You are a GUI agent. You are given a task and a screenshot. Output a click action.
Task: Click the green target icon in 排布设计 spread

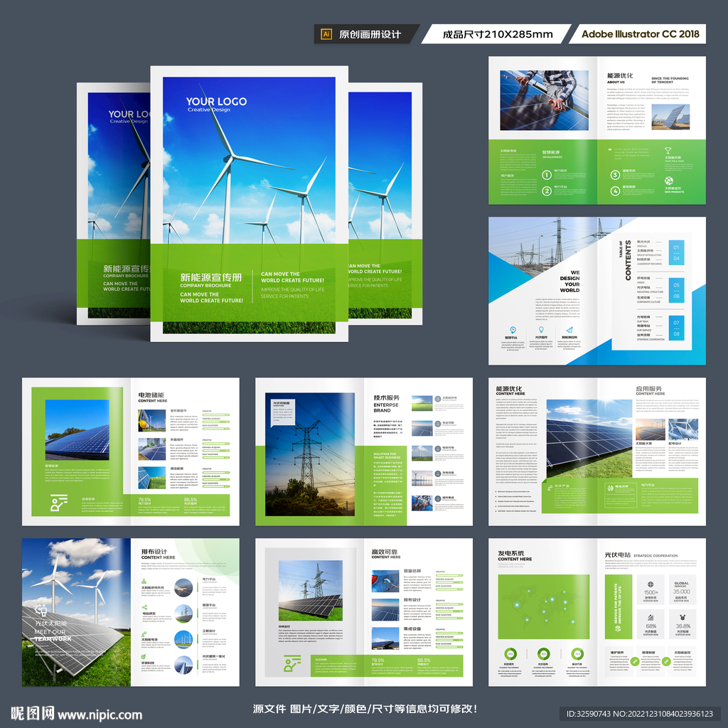point(144,656)
